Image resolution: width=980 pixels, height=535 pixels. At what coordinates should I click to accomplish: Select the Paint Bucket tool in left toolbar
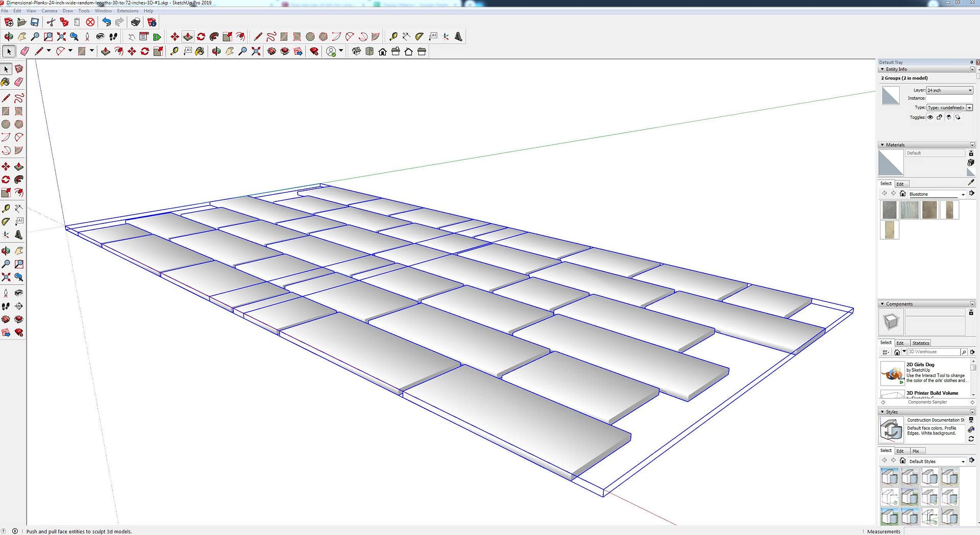(6, 82)
